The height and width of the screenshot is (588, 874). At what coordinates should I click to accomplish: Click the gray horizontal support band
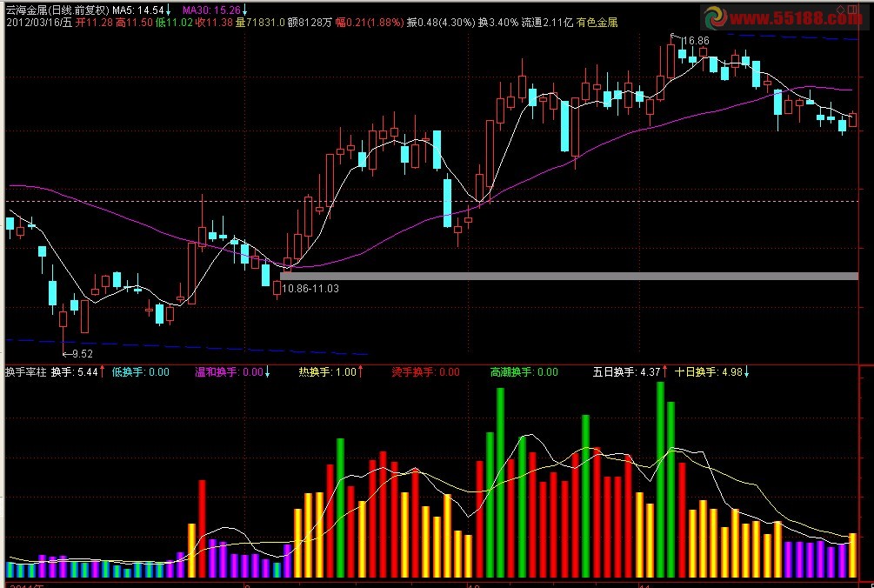(x=570, y=276)
